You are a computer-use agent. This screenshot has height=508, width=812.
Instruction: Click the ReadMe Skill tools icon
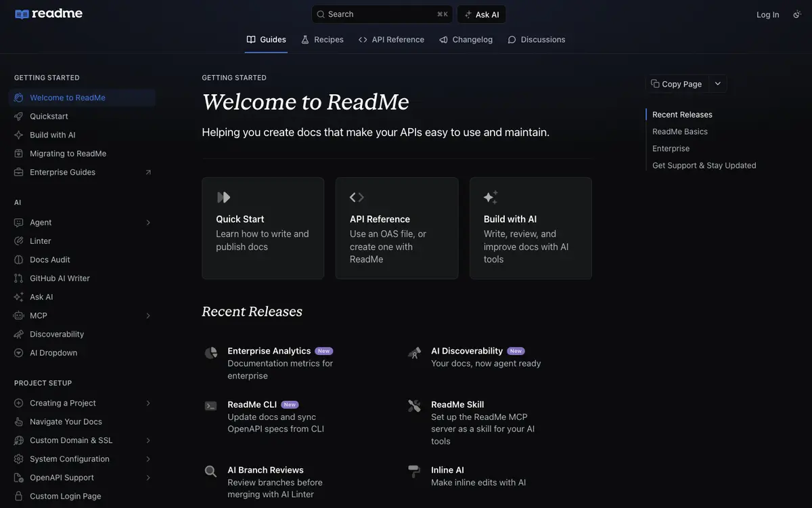pyautogui.click(x=414, y=406)
